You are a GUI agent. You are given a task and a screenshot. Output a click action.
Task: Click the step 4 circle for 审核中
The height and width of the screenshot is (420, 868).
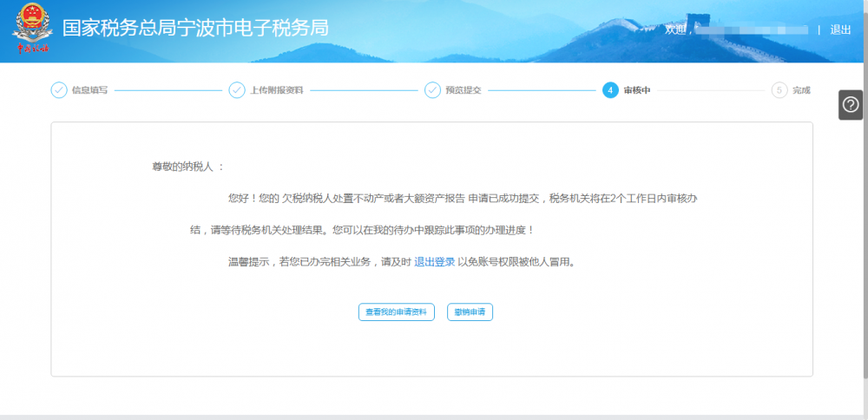[610, 90]
